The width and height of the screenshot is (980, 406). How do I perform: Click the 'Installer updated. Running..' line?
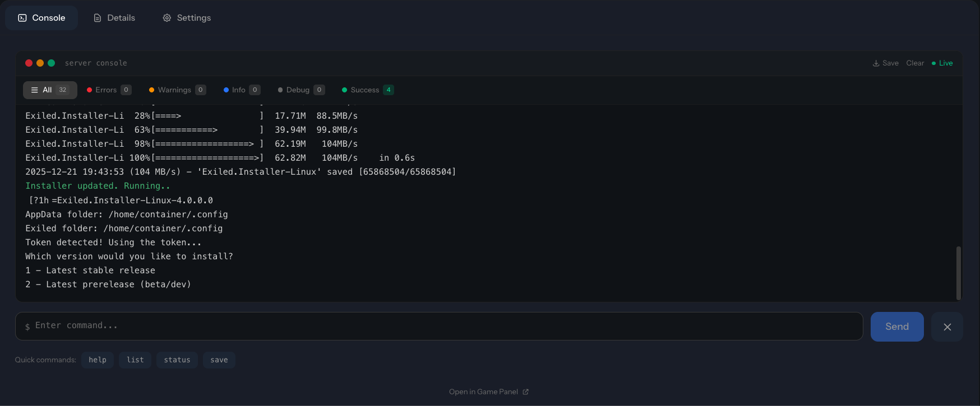point(98,186)
